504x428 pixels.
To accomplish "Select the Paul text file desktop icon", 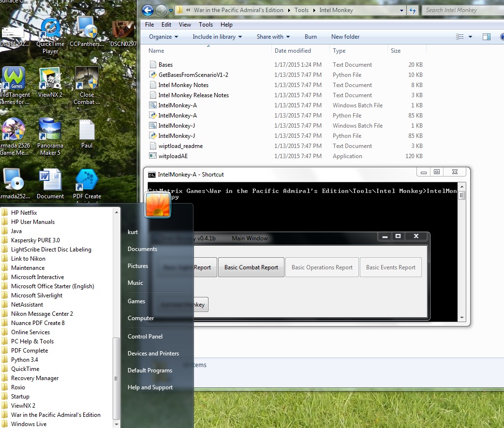I will pyautogui.click(x=87, y=133).
